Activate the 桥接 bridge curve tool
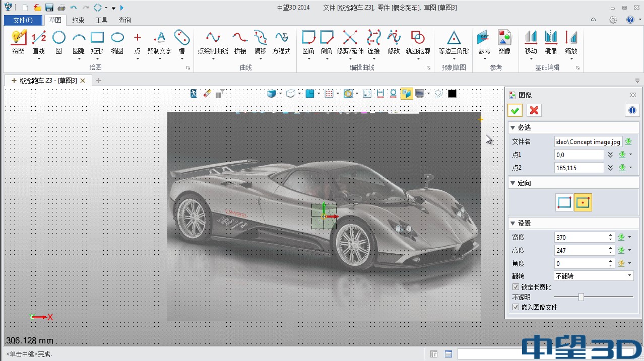The image size is (644, 361). [x=240, y=38]
